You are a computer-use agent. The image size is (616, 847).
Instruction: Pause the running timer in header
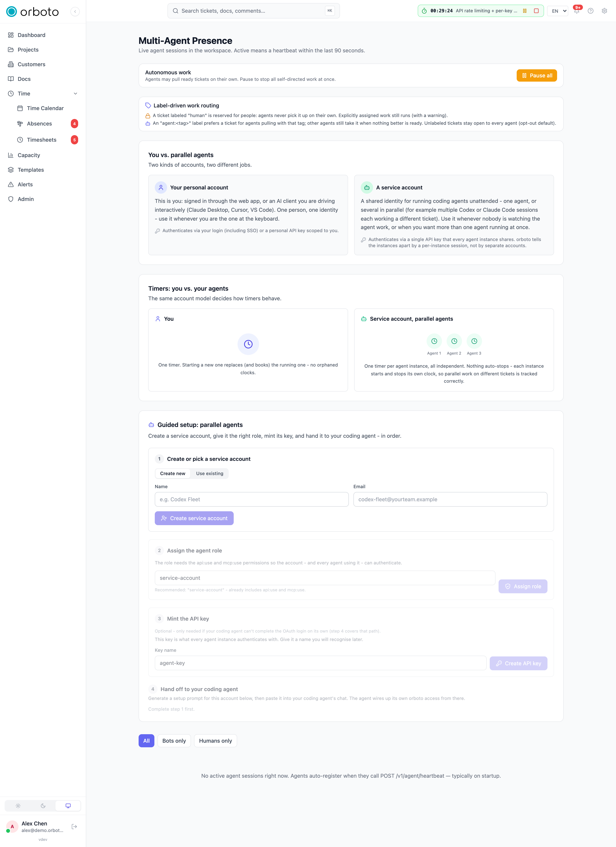525,11
